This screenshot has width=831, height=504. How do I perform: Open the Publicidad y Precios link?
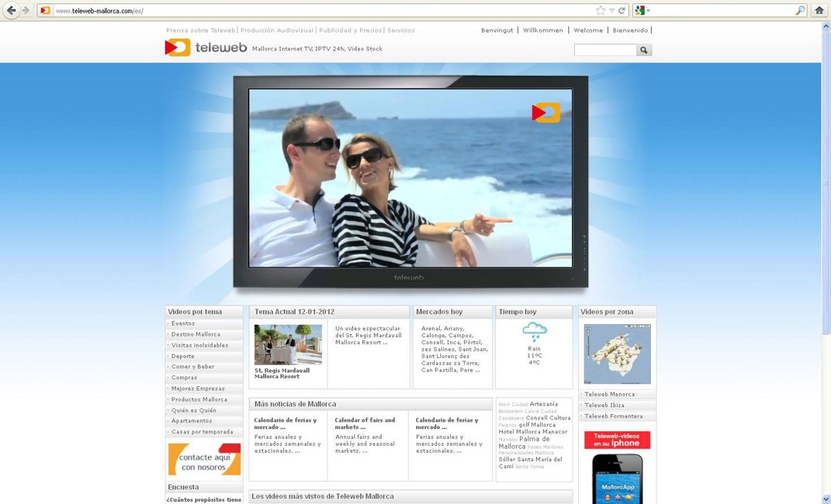(350, 30)
